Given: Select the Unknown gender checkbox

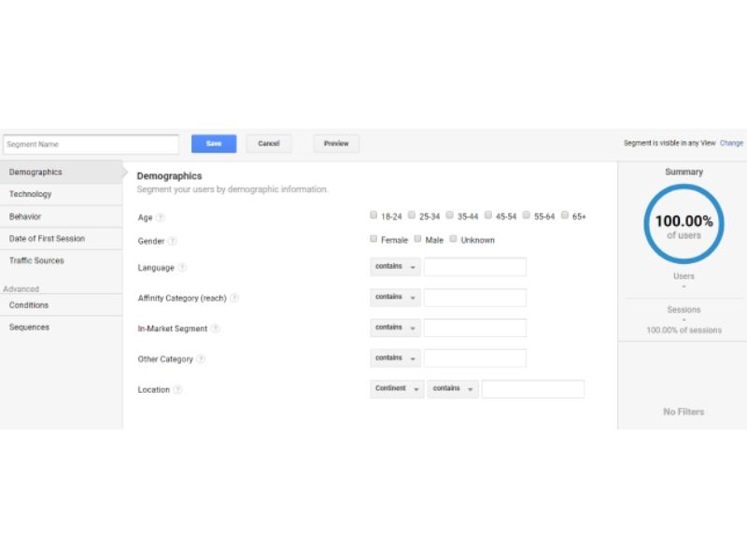Looking at the screenshot, I should click(454, 239).
